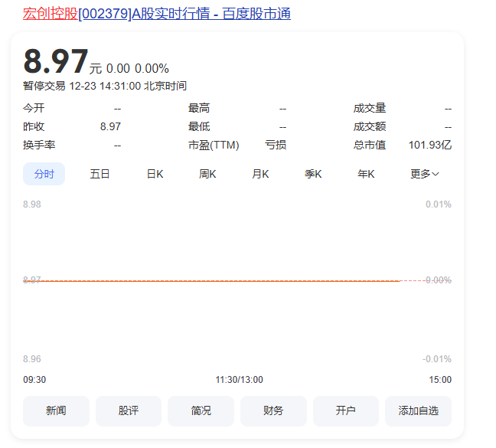Show the 年K chart tab
This screenshot has height=448, width=496.
(x=366, y=174)
